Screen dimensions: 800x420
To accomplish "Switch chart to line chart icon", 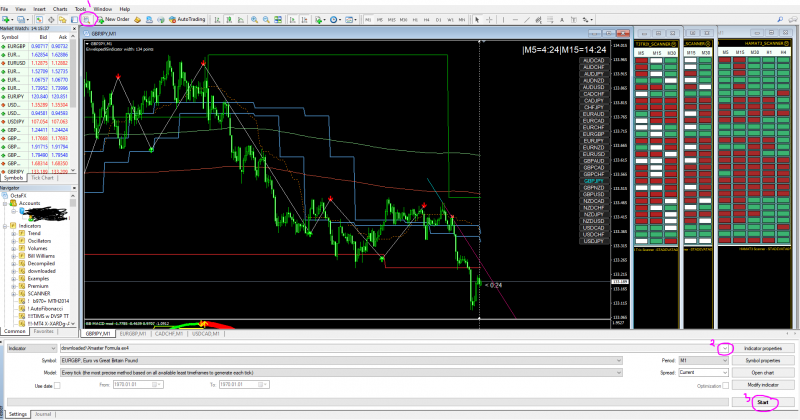I will (241, 19).
